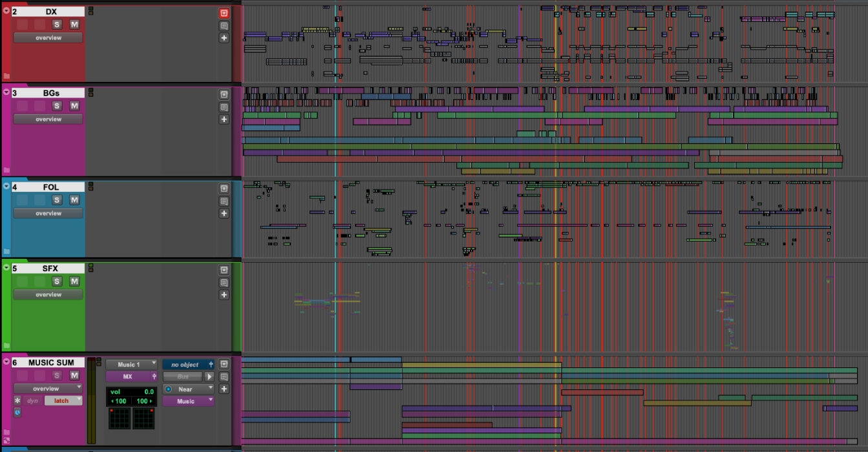Viewport: 868px width, 452px height.
Task: Click the blue elastic audio clock icon
Action: (17, 412)
